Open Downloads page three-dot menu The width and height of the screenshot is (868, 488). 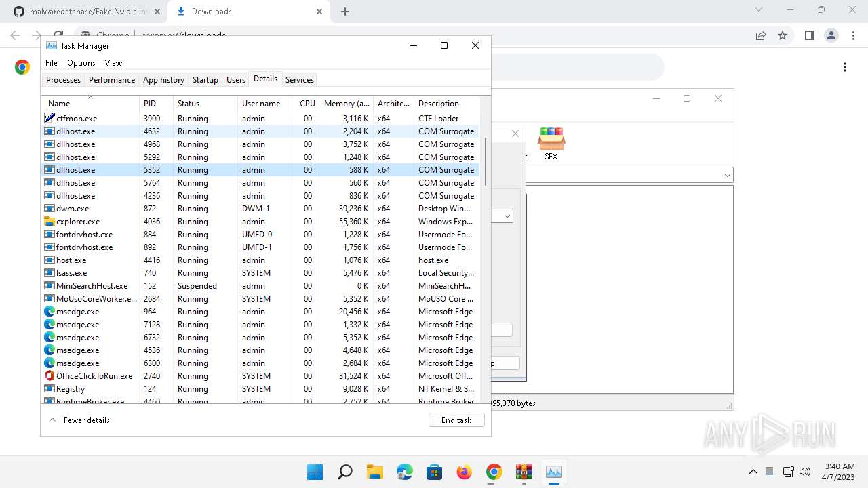point(845,67)
